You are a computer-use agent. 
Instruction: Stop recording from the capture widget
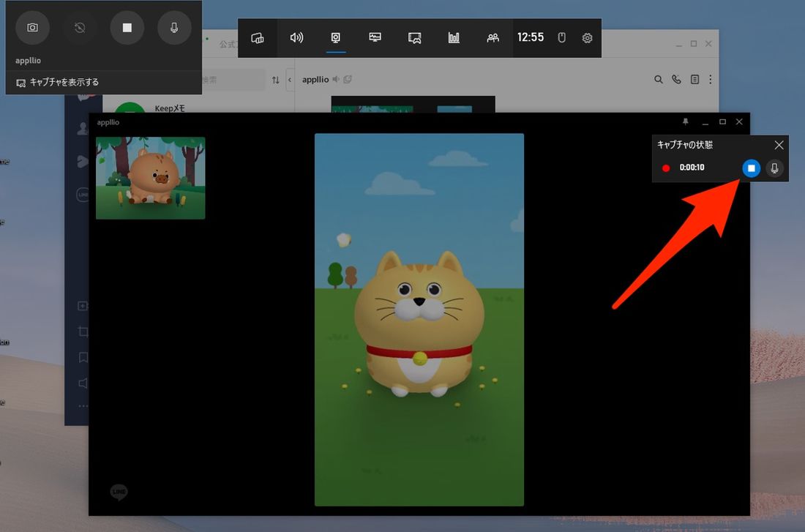point(127,27)
